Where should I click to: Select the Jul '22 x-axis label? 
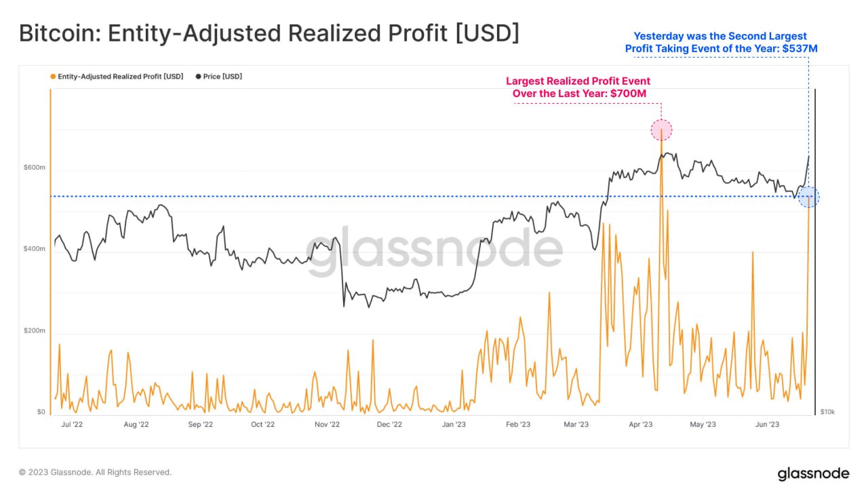click(x=72, y=425)
